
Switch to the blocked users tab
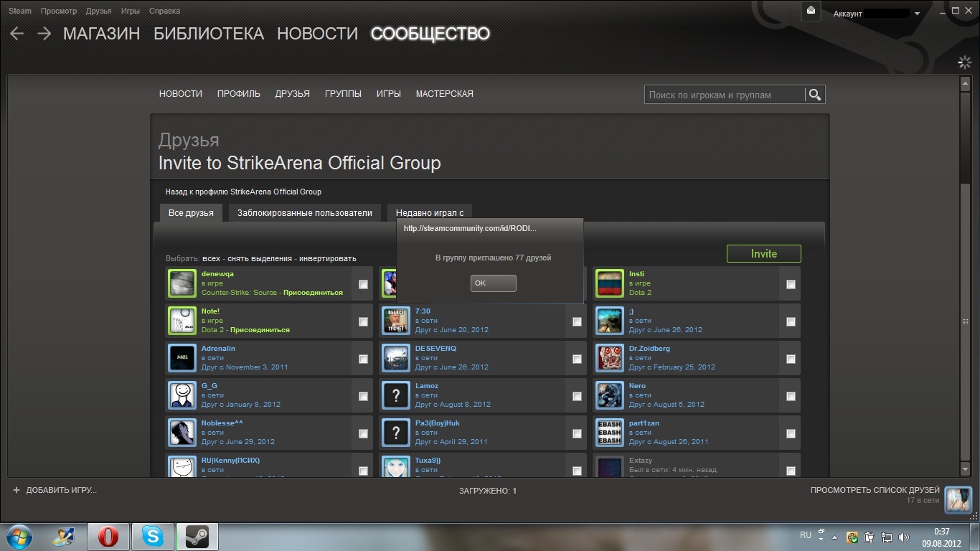[x=304, y=212]
